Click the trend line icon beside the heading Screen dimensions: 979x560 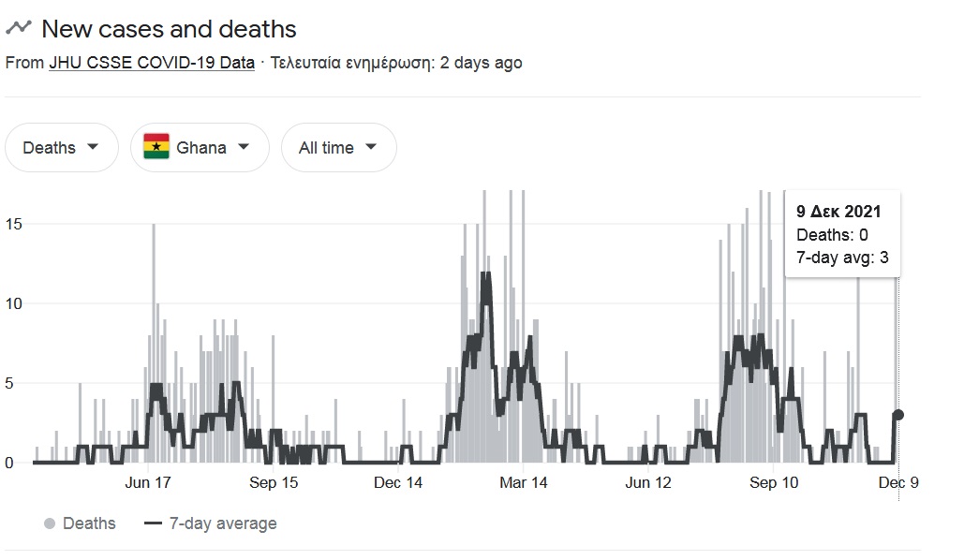19,28
